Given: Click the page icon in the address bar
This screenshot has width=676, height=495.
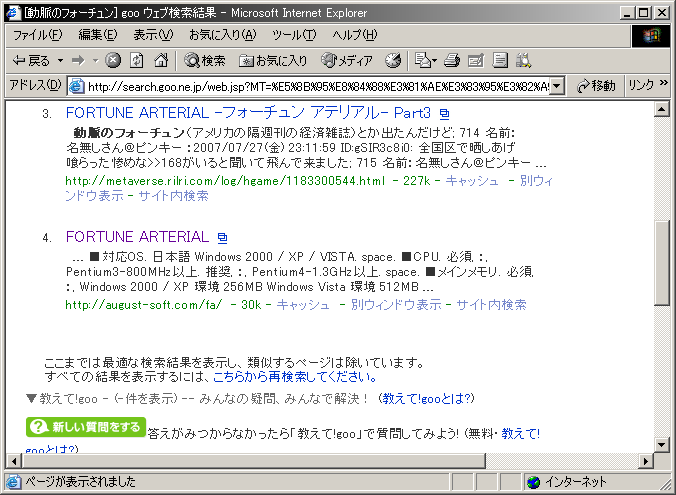Looking at the screenshot, I should 77,86.
